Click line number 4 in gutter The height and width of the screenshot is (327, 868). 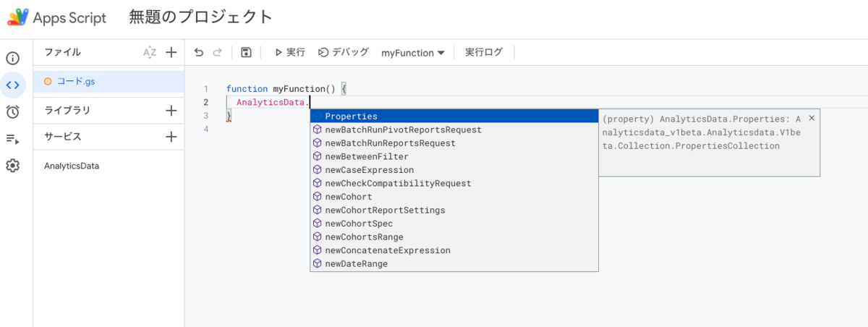coord(206,129)
